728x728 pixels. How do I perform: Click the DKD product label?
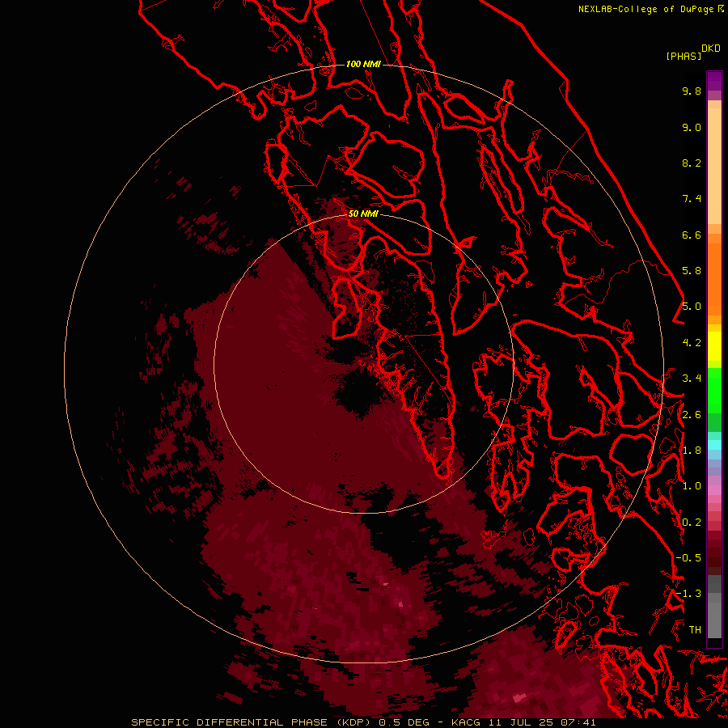coord(711,49)
